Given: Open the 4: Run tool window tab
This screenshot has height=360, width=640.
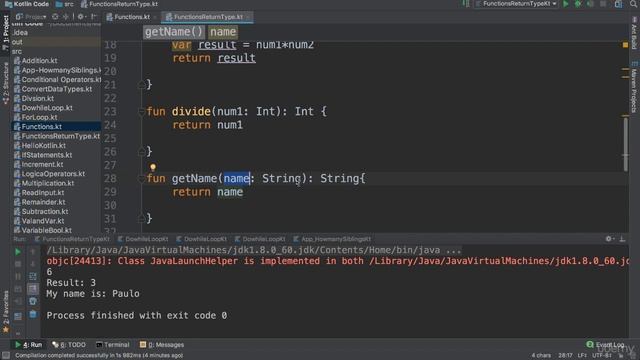Looking at the screenshot, I should pyautogui.click(x=29, y=344).
